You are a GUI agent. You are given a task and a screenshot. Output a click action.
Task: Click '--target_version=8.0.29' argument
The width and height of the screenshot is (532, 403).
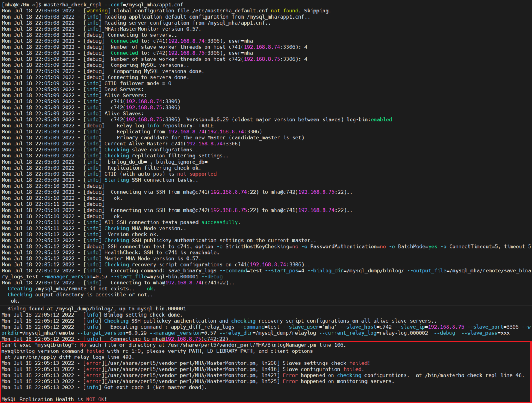click(112, 333)
